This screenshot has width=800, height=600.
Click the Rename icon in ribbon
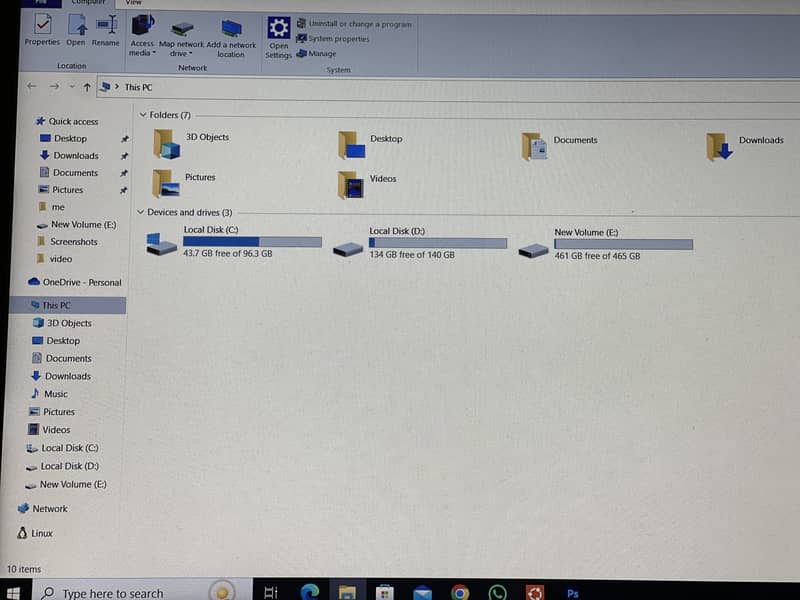click(x=105, y=26)
